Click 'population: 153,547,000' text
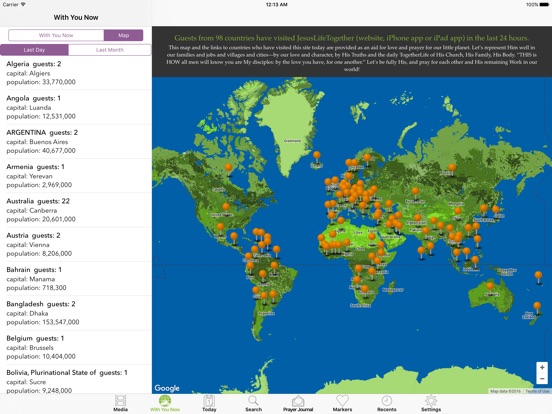Screen dimensions: 552x414 tap(43, 322)
